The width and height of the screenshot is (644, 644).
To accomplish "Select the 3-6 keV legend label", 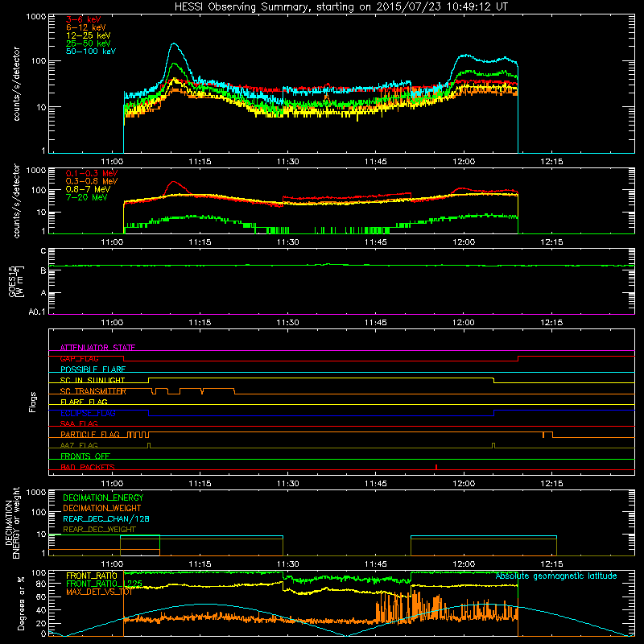I will point(84,19).
